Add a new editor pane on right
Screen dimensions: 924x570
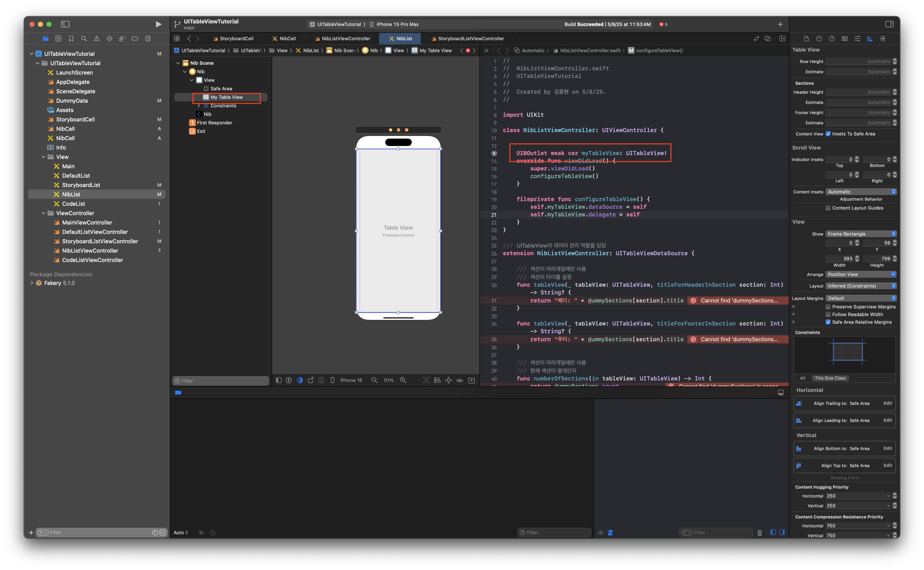click(782, 39)
